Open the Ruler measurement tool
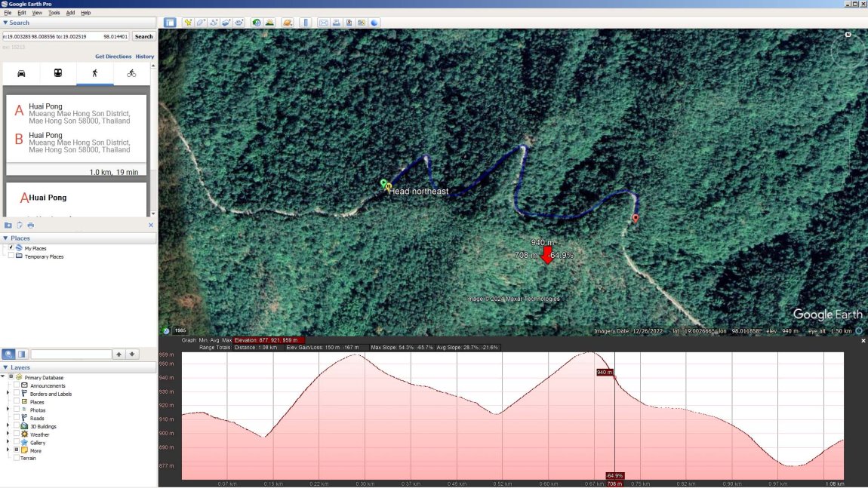This screenshot has width=868, height=488. (x=305, y=23)
